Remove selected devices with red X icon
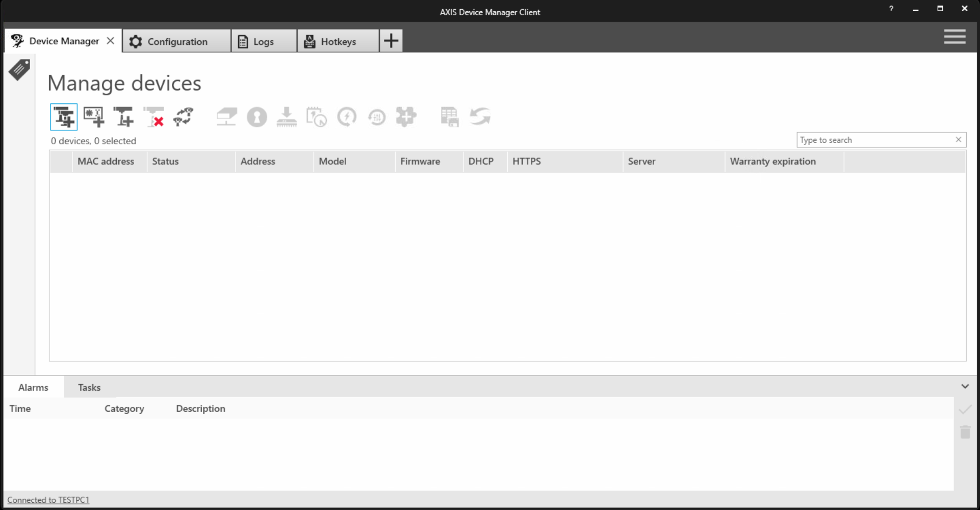Screen dimensions: 980x510 tap(154, 117)
